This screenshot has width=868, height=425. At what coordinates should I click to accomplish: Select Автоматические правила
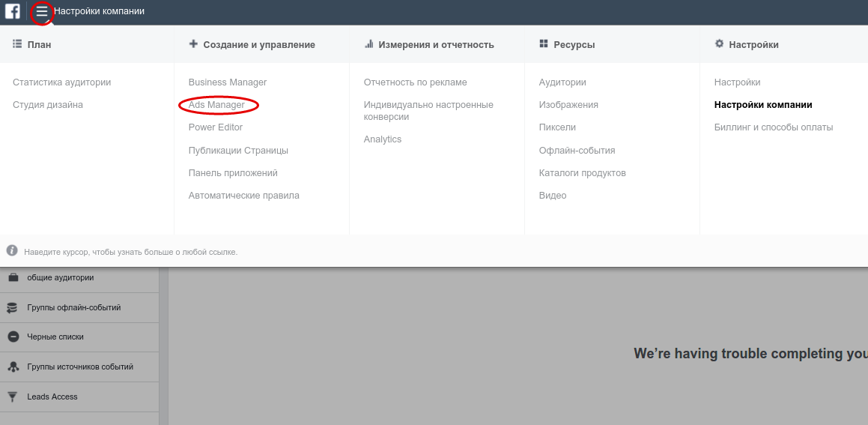point(243,196)
